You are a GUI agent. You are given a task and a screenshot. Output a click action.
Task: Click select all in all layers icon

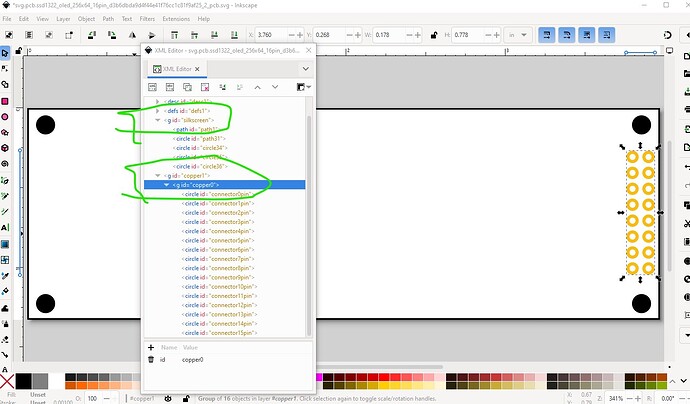tap(29, 35)
